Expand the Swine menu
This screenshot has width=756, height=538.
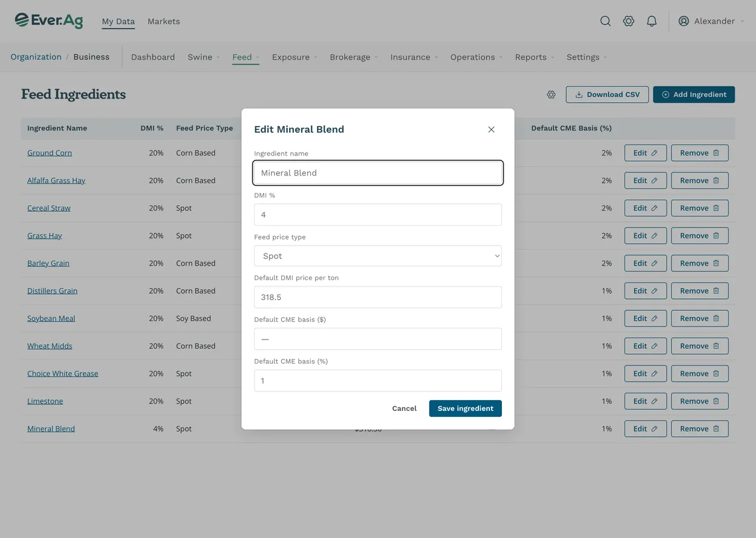click(x=203, y=57)
